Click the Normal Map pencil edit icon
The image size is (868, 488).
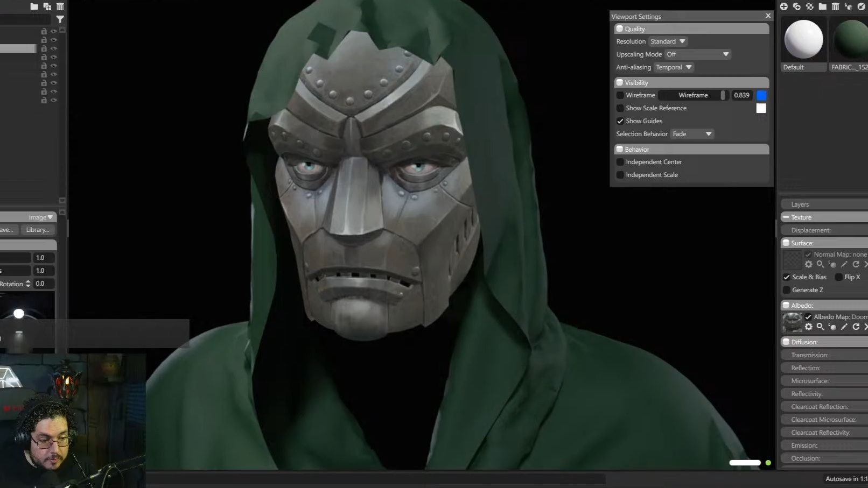[844, 264]
